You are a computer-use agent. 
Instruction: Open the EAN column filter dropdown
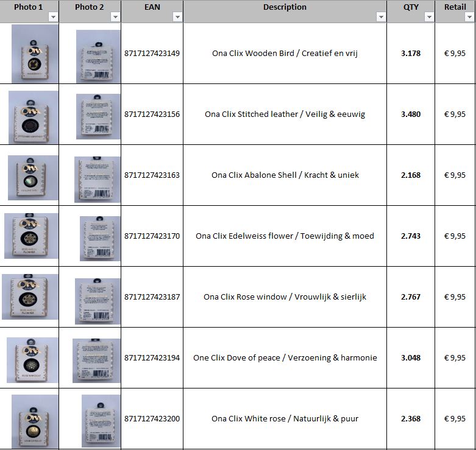(x=177, y=17)
